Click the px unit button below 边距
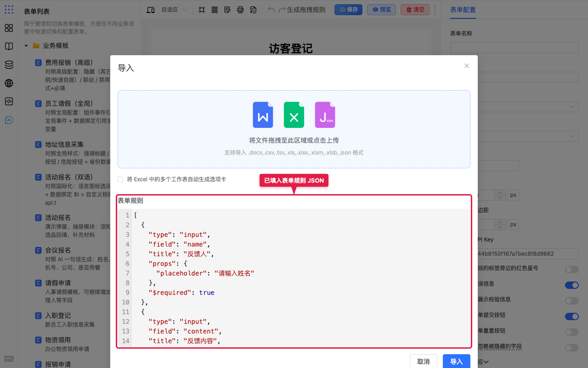 tap(513, 224)
